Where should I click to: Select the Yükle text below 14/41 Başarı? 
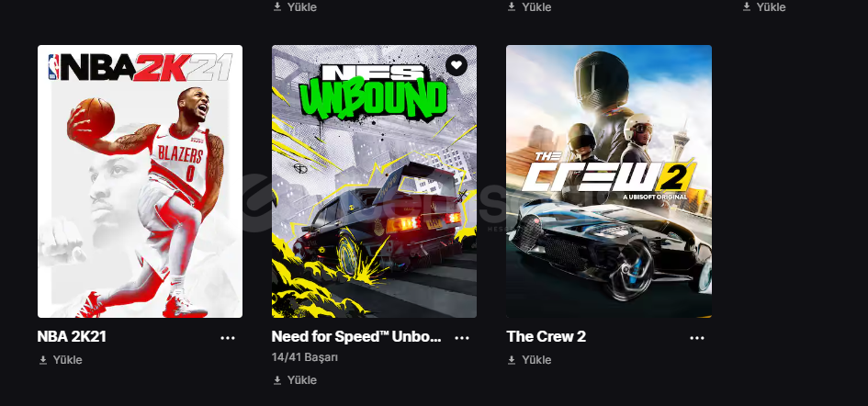pos(302,380)
